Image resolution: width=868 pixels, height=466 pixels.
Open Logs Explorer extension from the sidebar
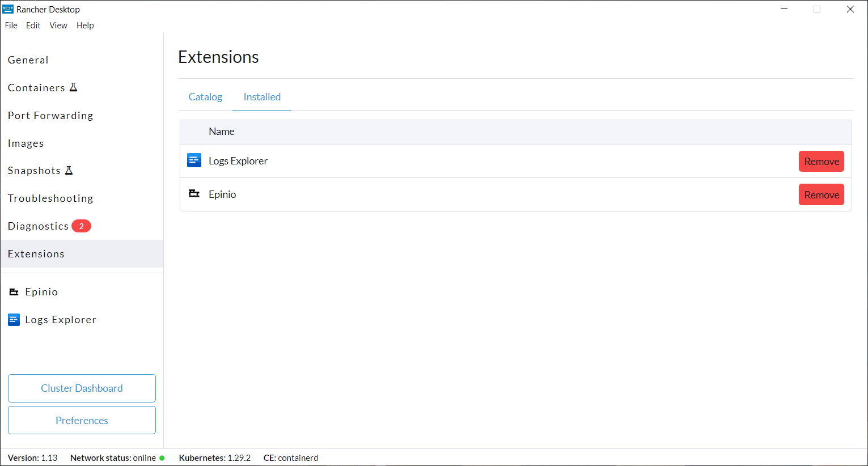tap(82, 320)
